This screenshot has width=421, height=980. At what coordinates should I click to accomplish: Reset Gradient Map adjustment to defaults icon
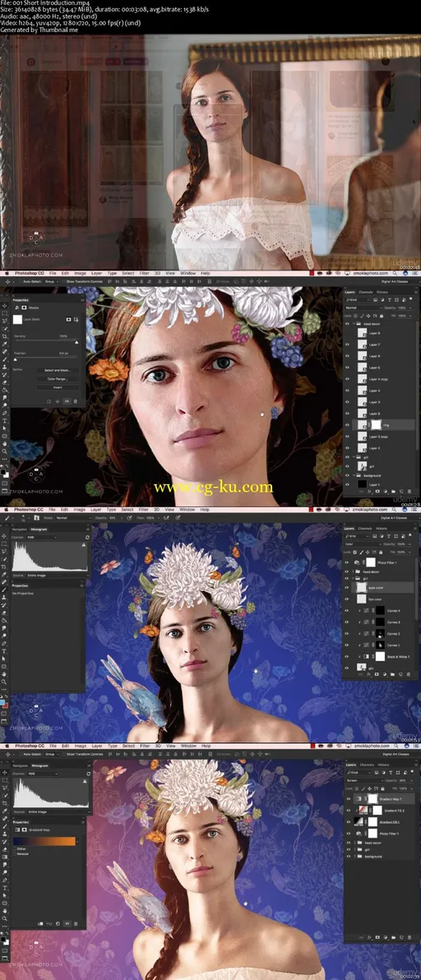pos(58,923)
